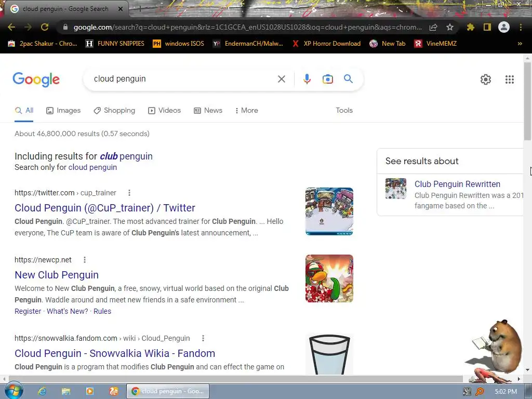Open What's New? sublink
The image size is (532, 399).
click(67, 311)
